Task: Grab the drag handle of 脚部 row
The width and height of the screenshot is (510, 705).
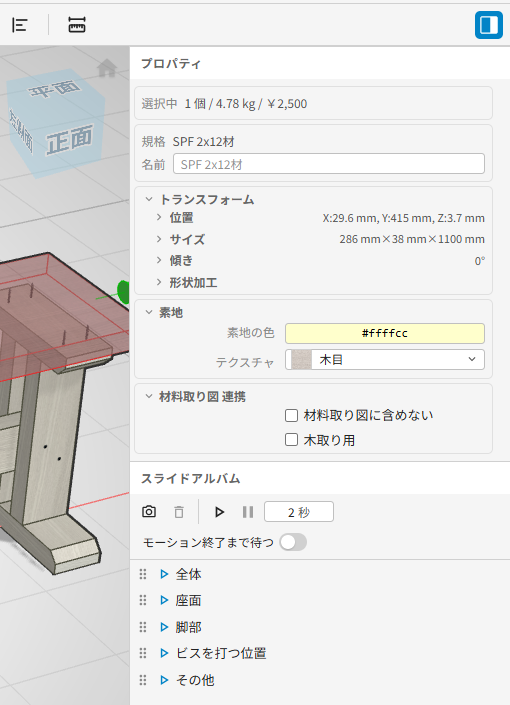Action: click(x=143, y=627)
